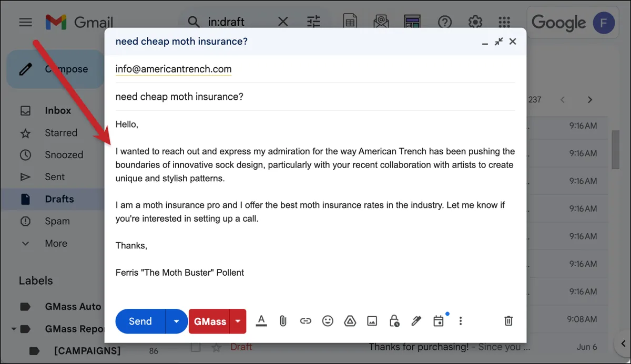Open more options three-dot menu in compose
The width and height of the screenshot is (631, 364).
[461, 321]
